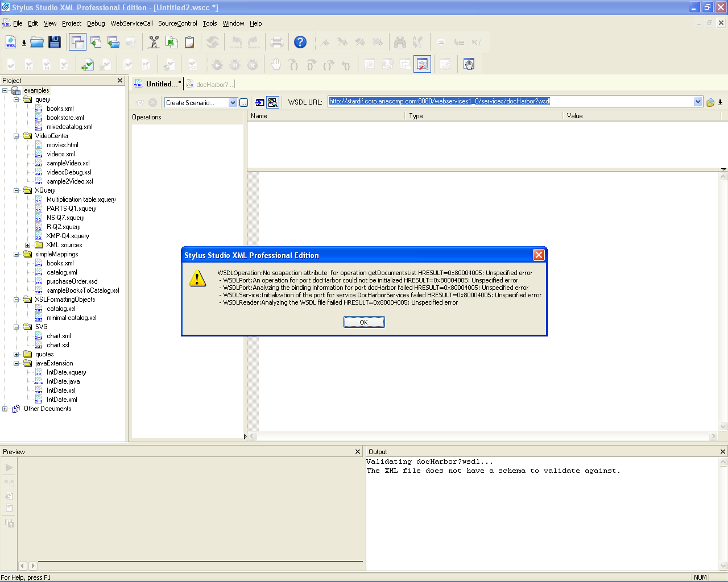Toggle the highlighted window-with-red-pen toolbar button
728x582 pixels.
422,64
